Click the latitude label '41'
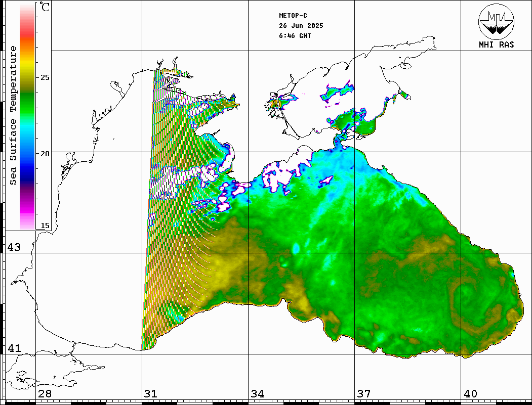 pos(14,348)
